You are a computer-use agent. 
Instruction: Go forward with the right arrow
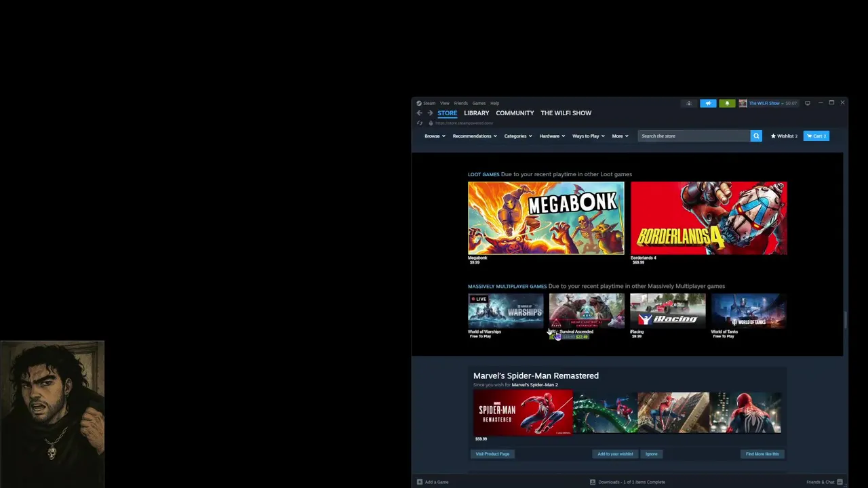429,113
